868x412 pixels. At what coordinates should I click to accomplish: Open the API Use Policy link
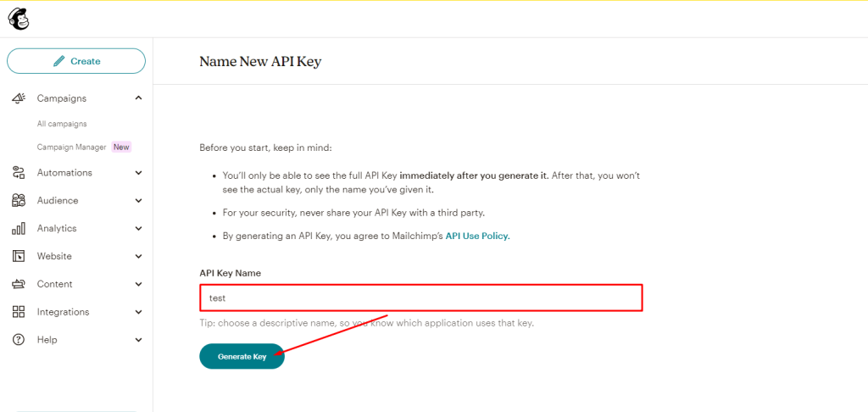tap(477, 236)
